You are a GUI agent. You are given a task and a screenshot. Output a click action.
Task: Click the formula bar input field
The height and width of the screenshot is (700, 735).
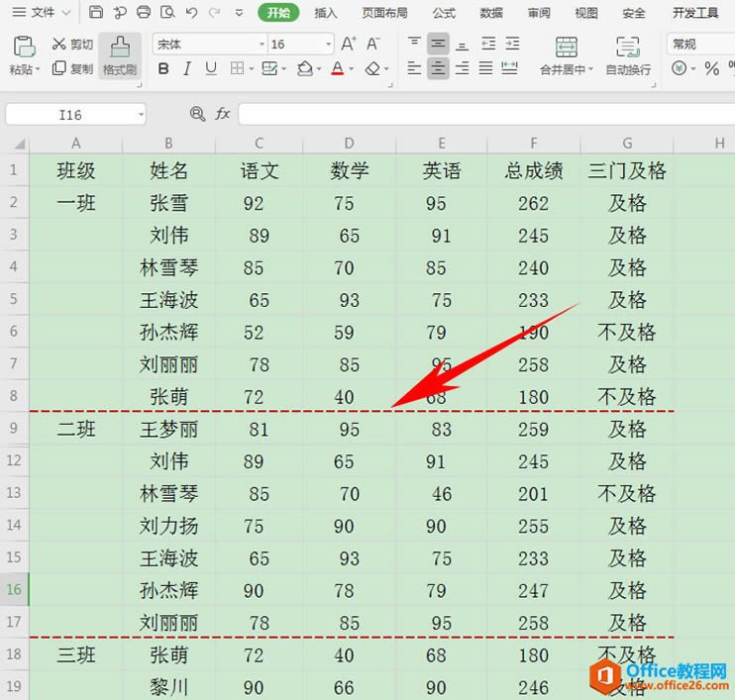[486, 114]
